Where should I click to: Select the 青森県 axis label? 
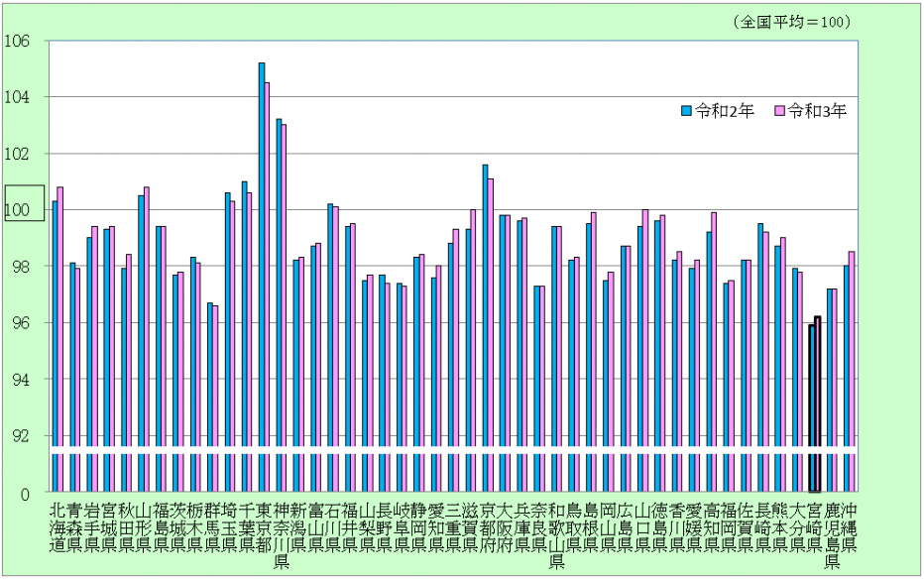tap(74, 527)
